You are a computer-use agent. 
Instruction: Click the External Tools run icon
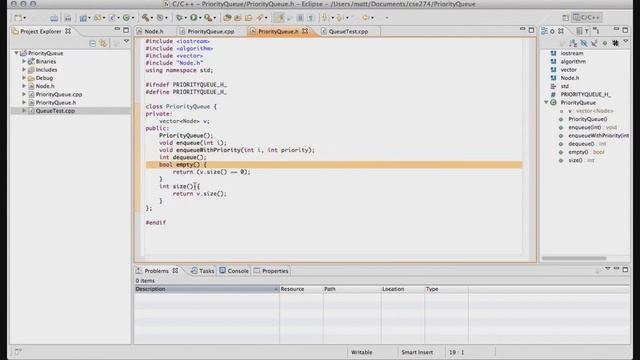point(208,18)
